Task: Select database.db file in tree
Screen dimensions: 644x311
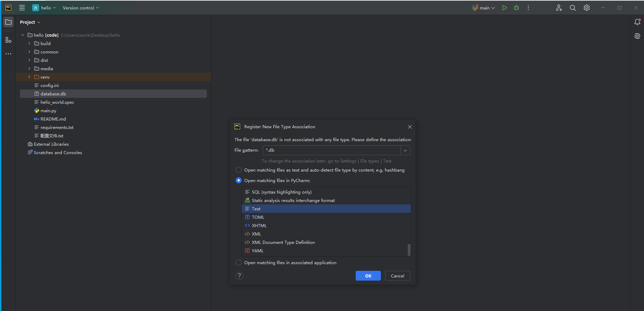Action: tap(113, 94)
